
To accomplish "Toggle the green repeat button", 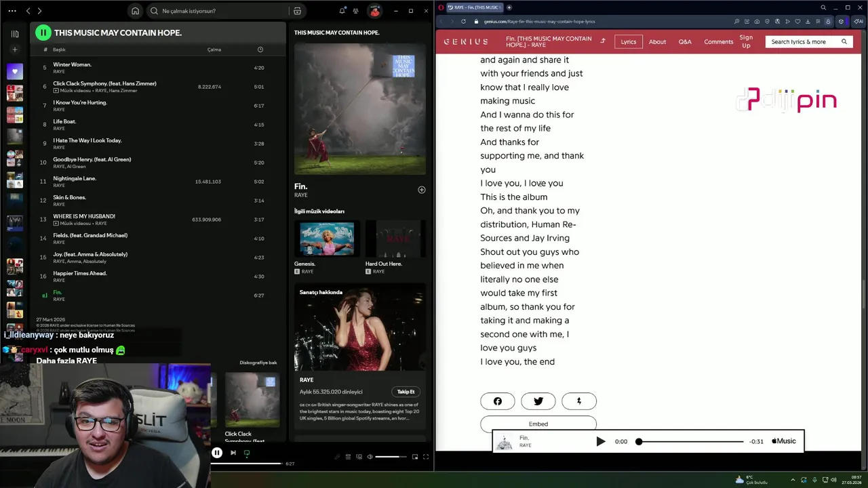I will point(247,453).
